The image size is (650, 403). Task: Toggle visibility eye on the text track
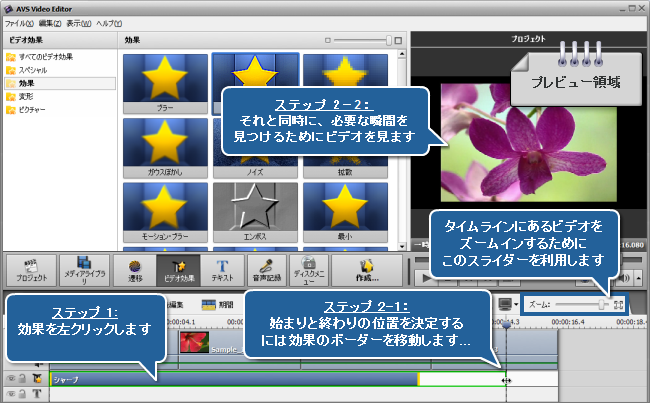pos(11,394)
